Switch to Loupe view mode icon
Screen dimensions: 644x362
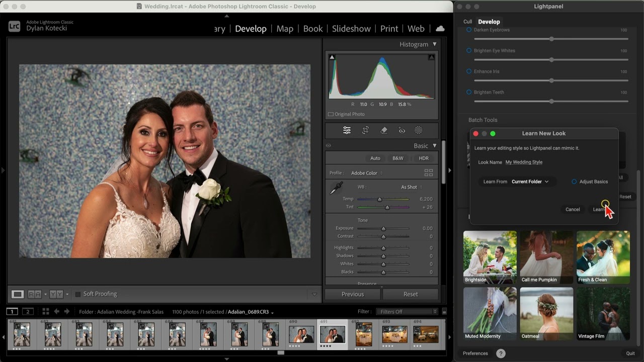(x=18, y=294)
